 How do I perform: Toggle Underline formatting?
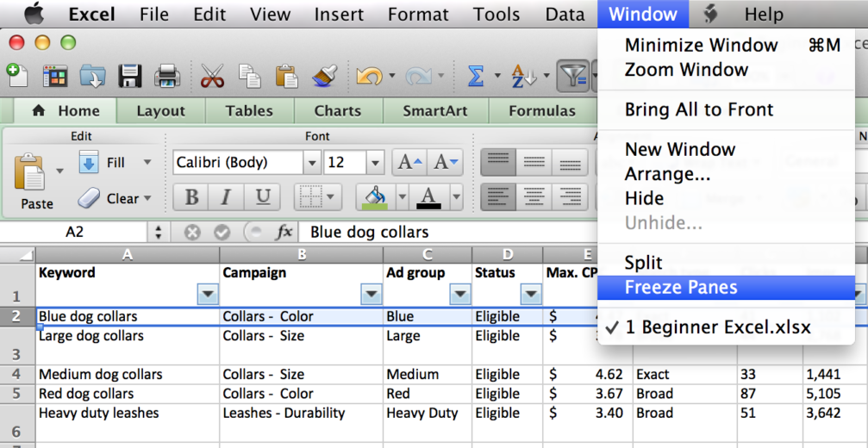point(262,197)
